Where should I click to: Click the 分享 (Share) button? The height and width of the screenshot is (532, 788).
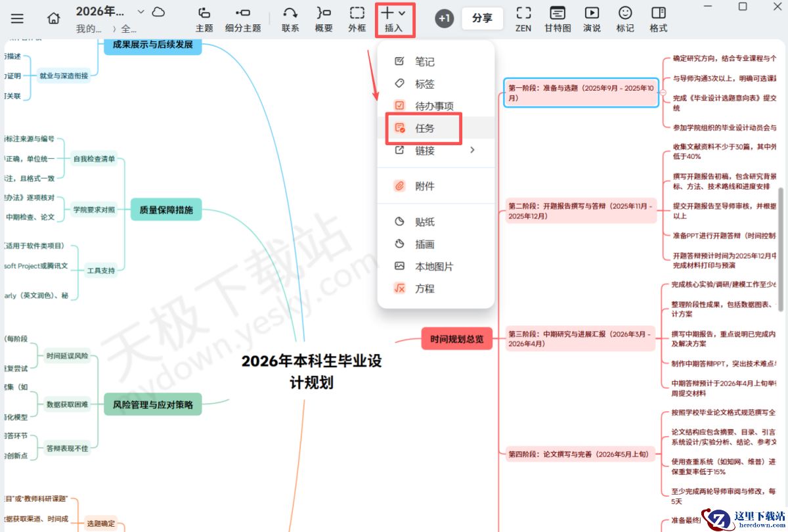483,19
